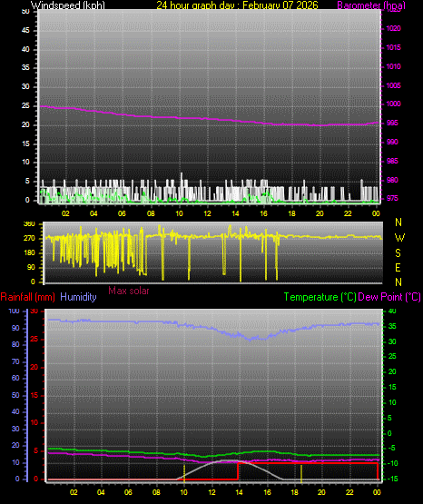
Task: Click the blue "Humidity" legend label
Action: point(78,297)
